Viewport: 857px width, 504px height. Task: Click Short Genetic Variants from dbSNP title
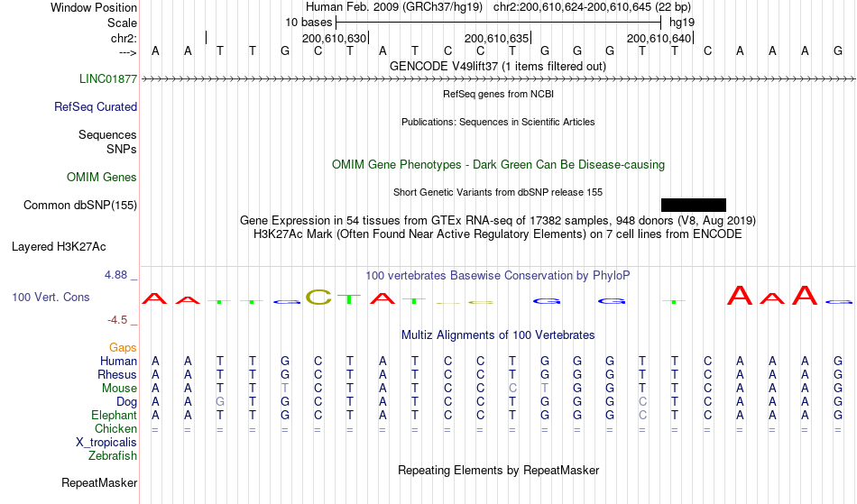click(x=498, y=192)
